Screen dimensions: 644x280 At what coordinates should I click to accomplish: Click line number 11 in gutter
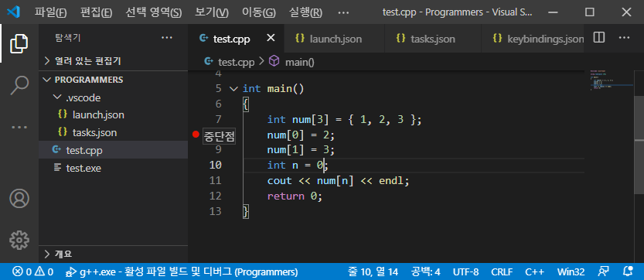[x=216, y=180]
